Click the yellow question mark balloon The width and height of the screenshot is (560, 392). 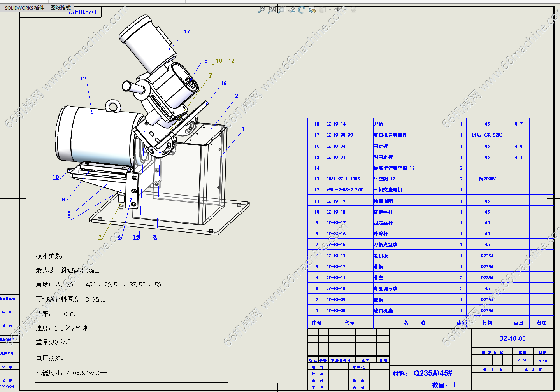coord(100,237)
